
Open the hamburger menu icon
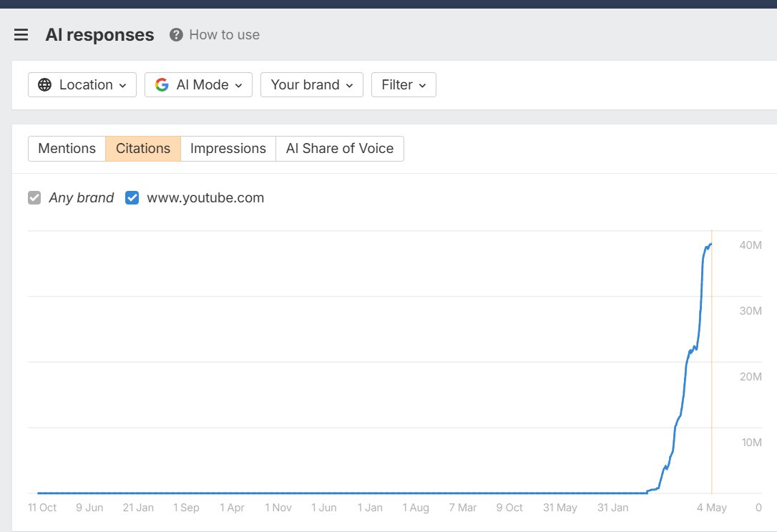tap(21, 34)
